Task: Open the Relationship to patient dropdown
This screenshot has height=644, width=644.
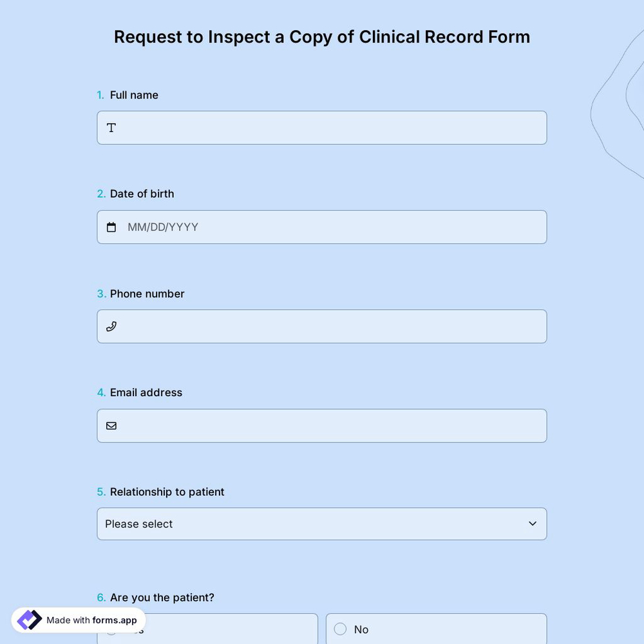Action: pos(322,524)
